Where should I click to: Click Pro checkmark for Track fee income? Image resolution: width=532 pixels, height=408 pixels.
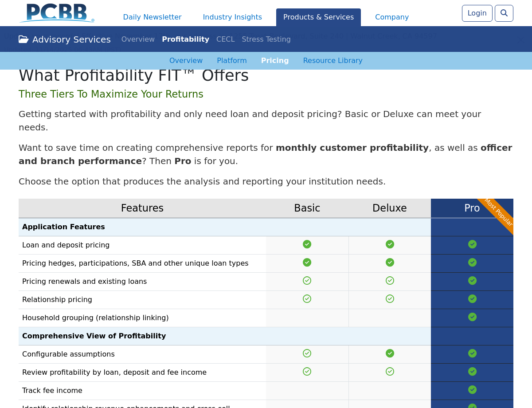pyautogui.click(x=472, y=390)
